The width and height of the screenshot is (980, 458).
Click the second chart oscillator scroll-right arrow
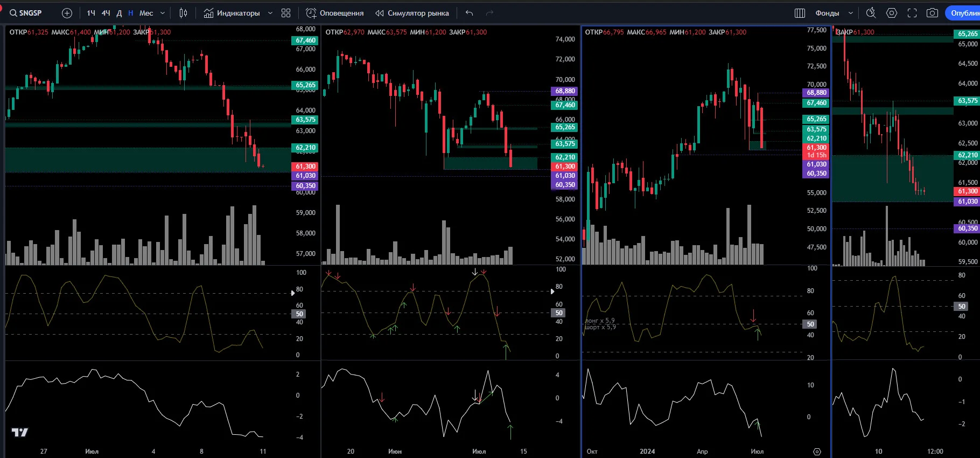[552, 292]
